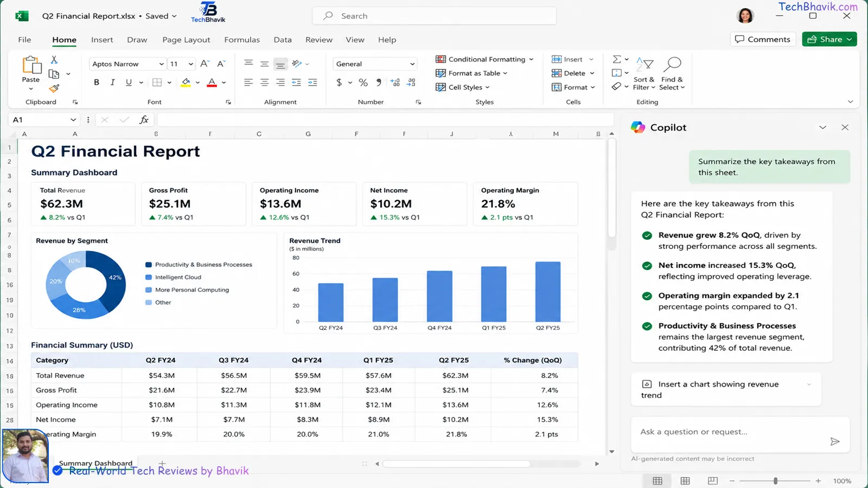Click the Name Box showing A1
The width and height of the screenshot is (868, 488).
point(44,120)
